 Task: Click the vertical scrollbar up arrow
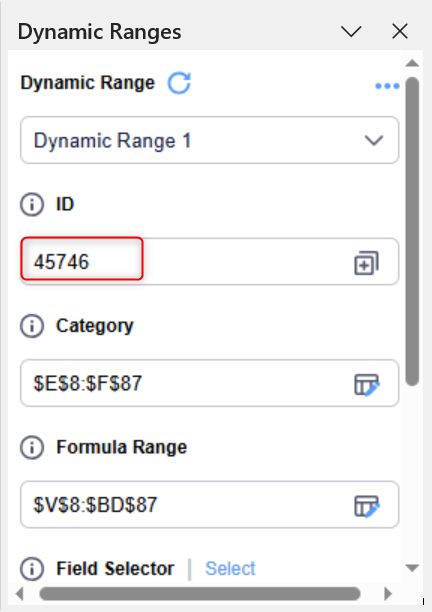pyautogui.click(x=412, y=63)
